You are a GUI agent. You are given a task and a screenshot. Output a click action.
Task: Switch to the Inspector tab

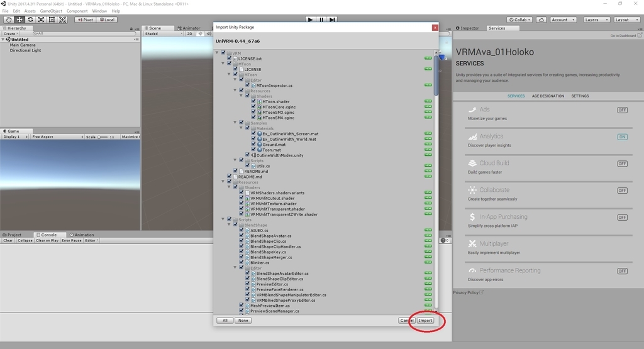pyautogui.click(x=468, y=28)
